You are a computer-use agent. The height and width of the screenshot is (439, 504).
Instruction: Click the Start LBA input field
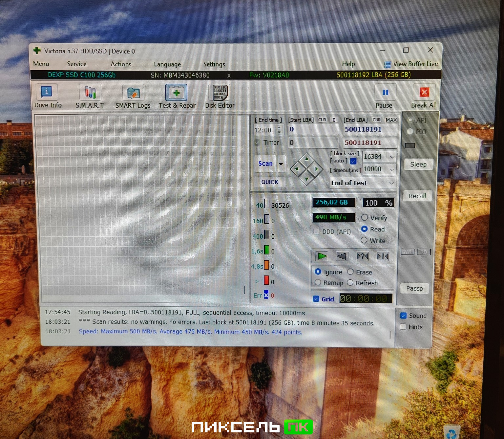tap(313, 129)
